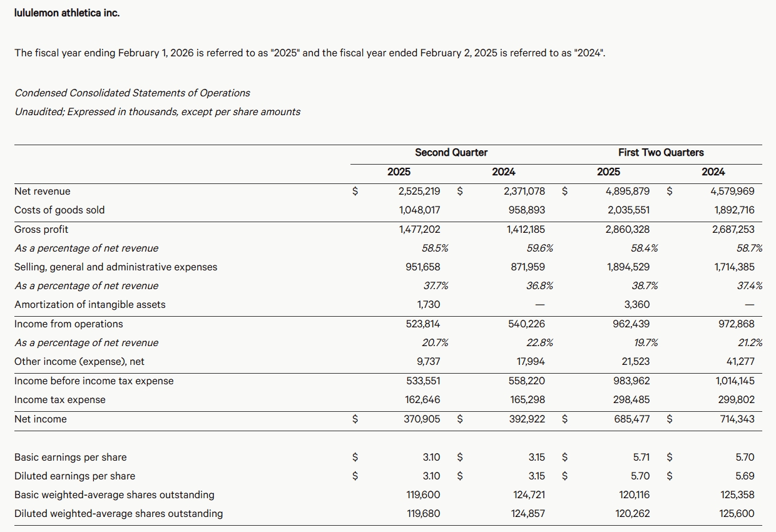Viewport: 776px width, 532px height.
Task: Click the 59.6% gross margin figure
Action: pos(539,248)
